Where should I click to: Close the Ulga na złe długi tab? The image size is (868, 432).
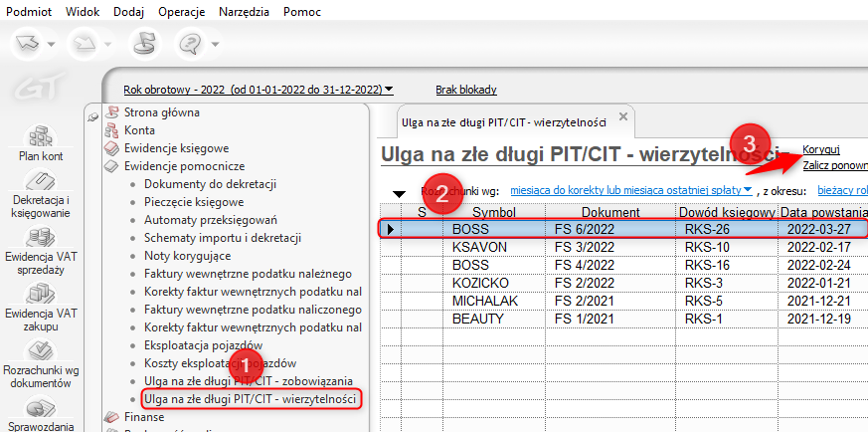coord(622,116)
